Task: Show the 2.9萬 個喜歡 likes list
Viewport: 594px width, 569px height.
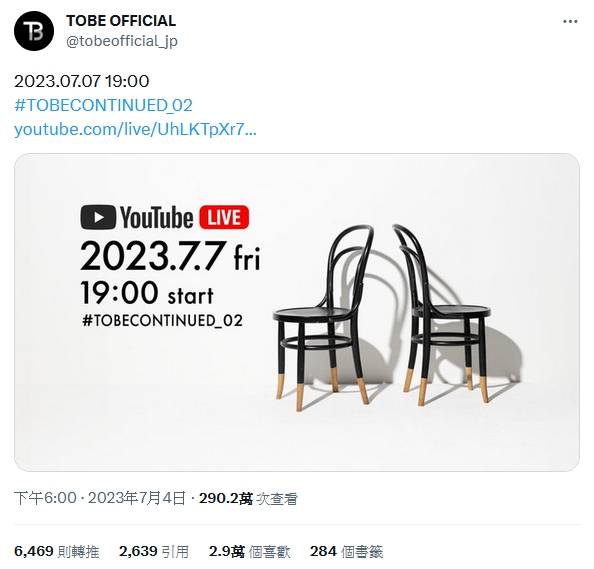Action: pos(249,551)
